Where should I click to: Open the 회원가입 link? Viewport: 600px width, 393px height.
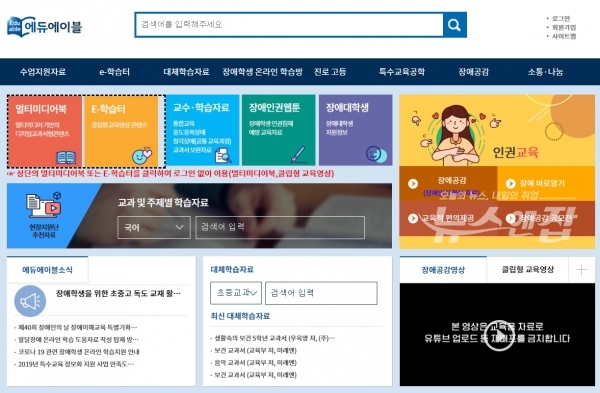tap(564, 27)
